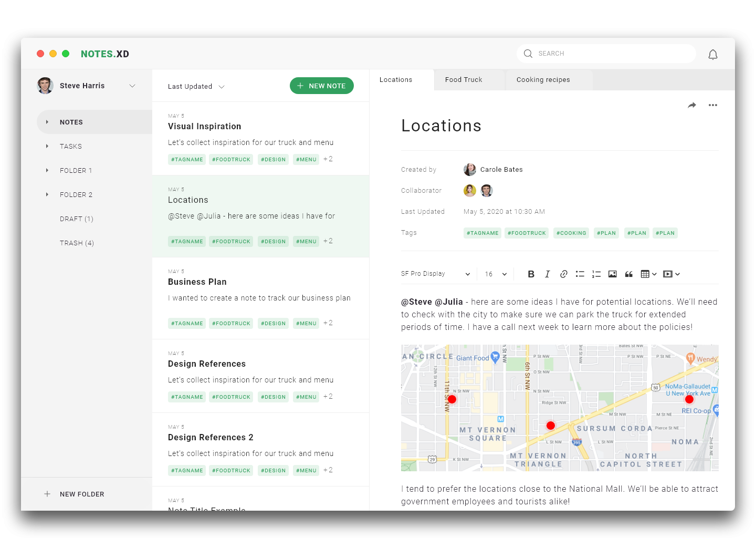Click #FOODTRUCK tag on Locations list item

coord(231,241)
